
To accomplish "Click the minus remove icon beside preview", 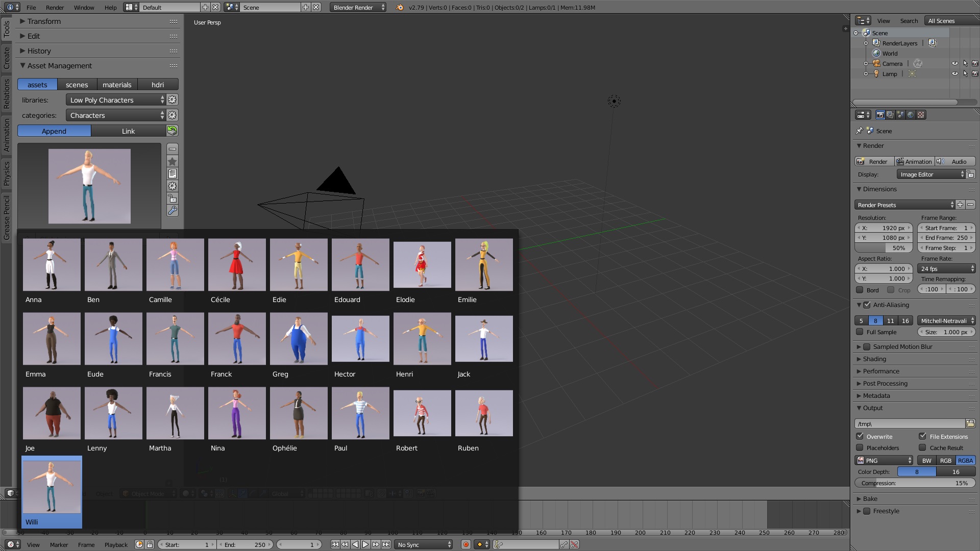I will pos(173,148).
